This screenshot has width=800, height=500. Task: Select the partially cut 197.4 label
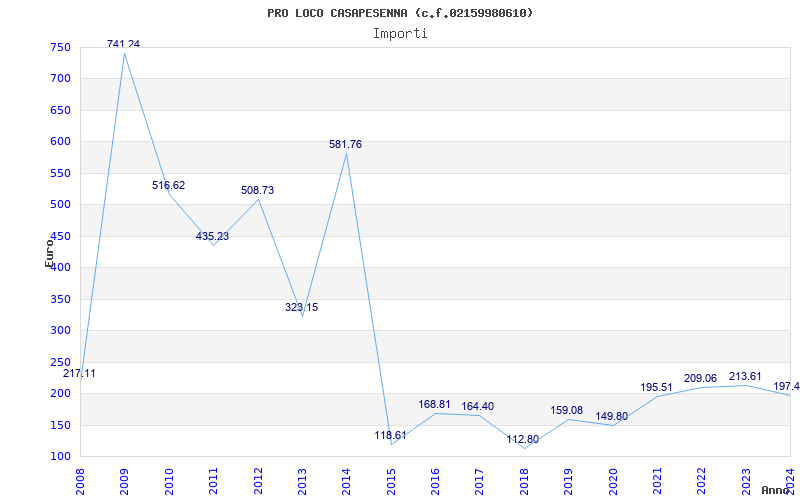786,386
